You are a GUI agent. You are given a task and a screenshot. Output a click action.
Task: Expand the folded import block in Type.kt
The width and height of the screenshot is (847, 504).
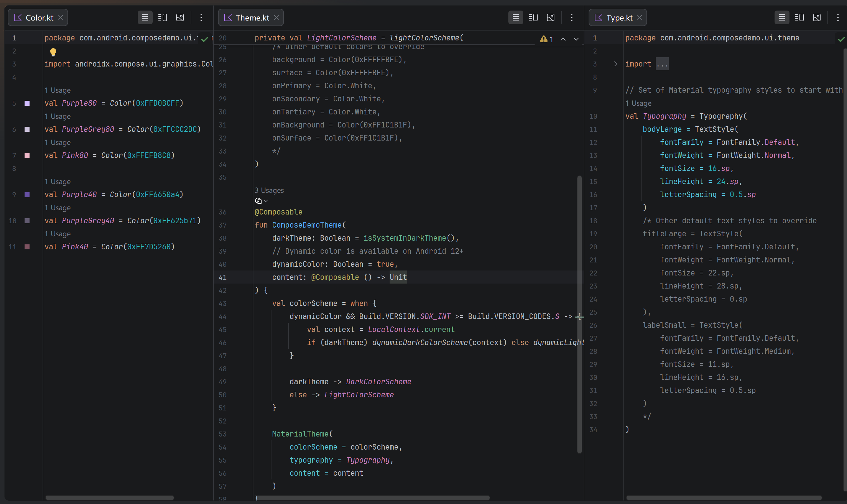[x=615, y=64]
